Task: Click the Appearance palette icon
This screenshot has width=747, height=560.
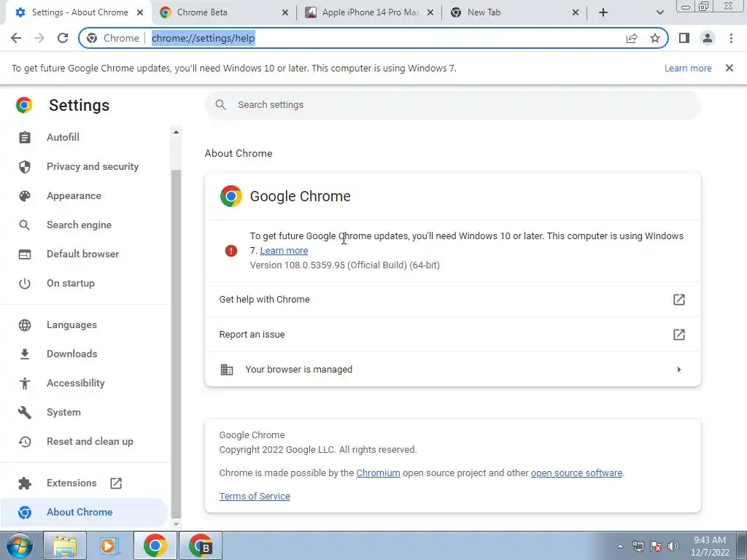Action: [25, 195]
